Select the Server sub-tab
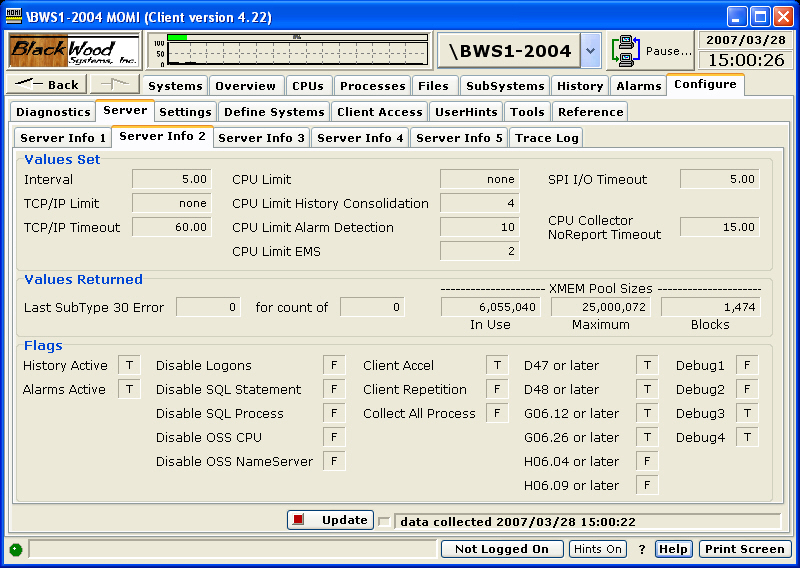The image size is (800, 568). [x=125, y=110]
